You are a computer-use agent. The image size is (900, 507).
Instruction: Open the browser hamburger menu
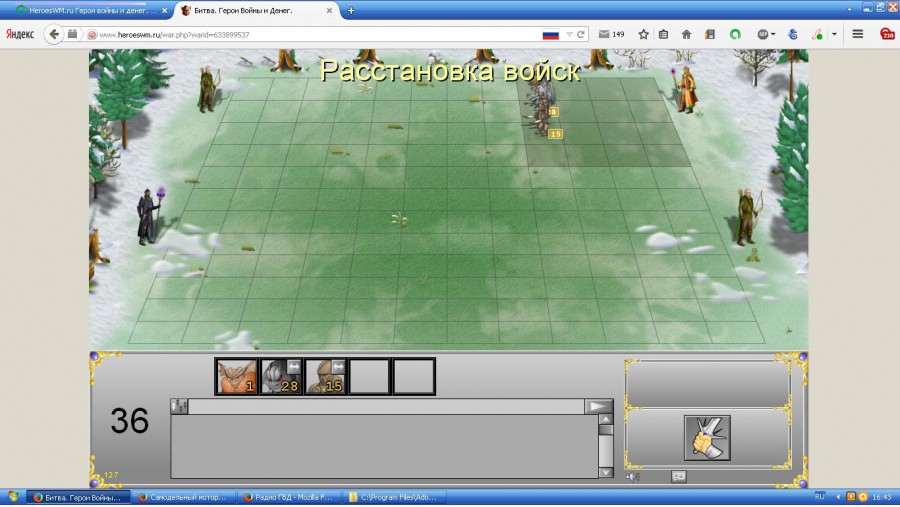[858, 34]
